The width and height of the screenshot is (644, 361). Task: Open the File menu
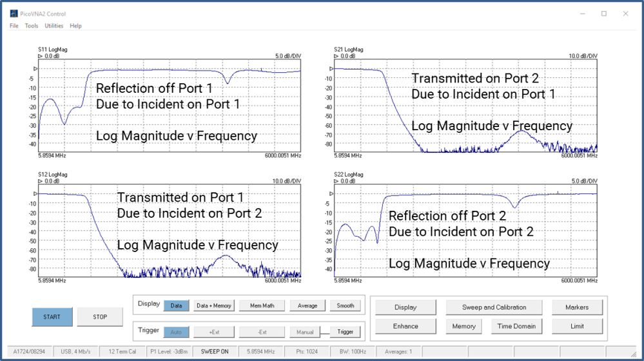point(14,26)
